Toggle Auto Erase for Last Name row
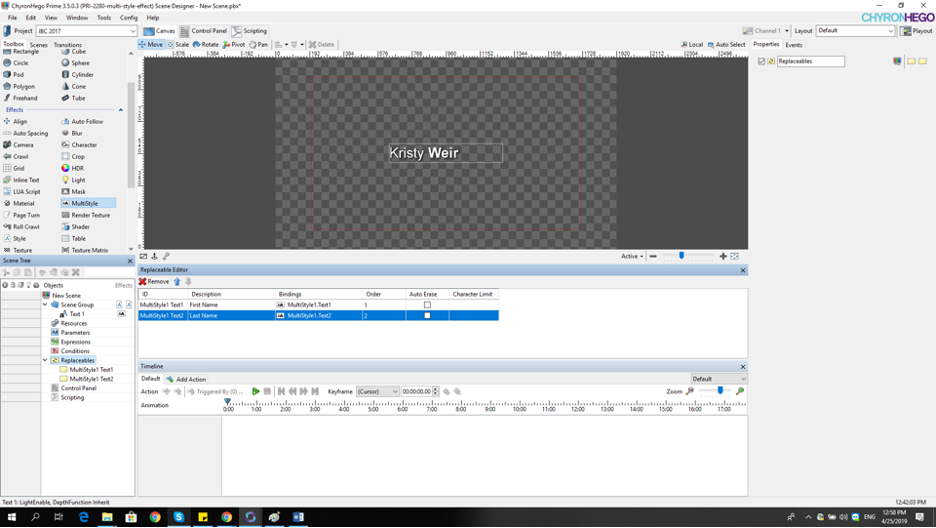Image resolution: width=936 pixels, height=528 pixels. coord(427,316)
